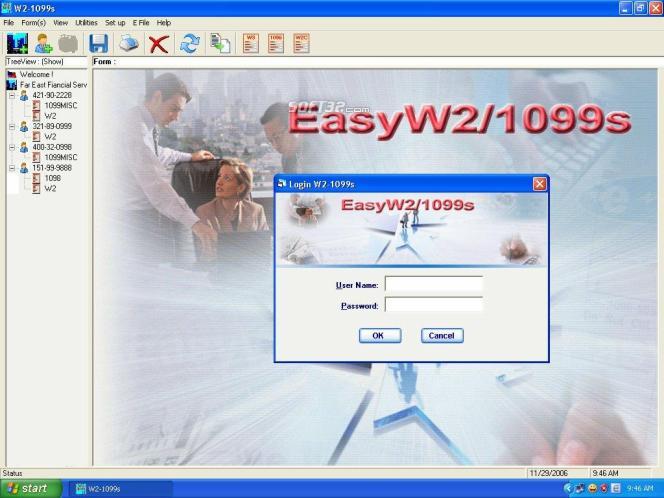664x498 pixels.
Task: Click the printer icon in toolbar
Action: coord(129,44)
